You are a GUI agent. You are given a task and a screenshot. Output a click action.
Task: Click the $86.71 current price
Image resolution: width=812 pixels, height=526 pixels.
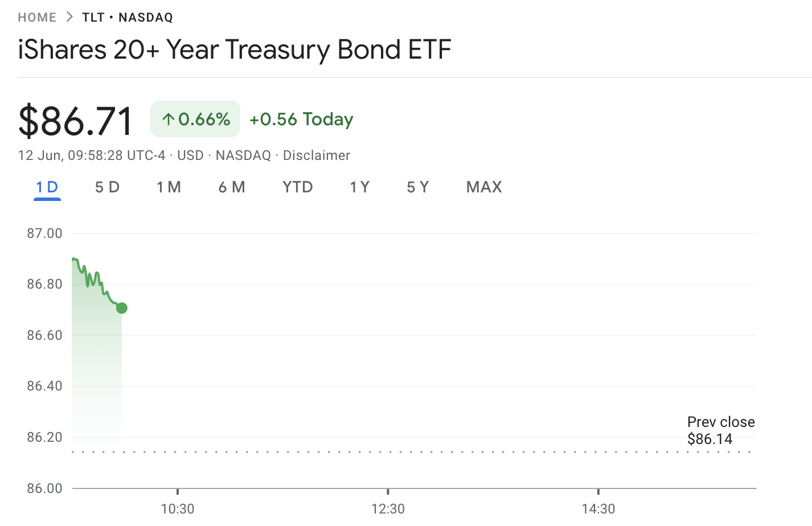click(76, 121)
